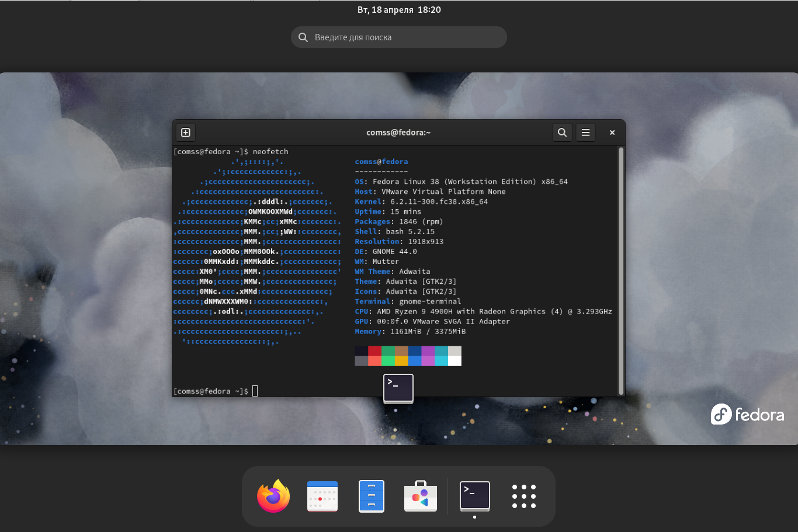Open the terminal hamburger menu

point(585,133)
